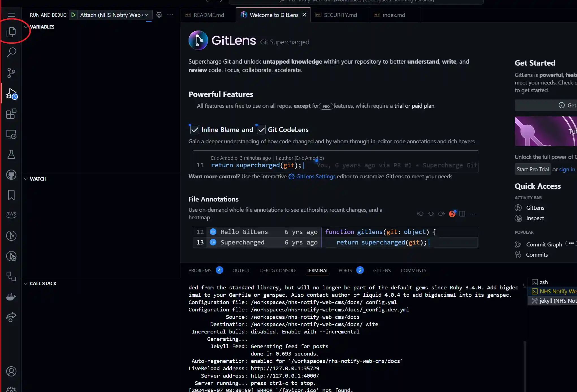The image size is (577, 392).
Task: Open the Docker view
Action: [11, 297]
